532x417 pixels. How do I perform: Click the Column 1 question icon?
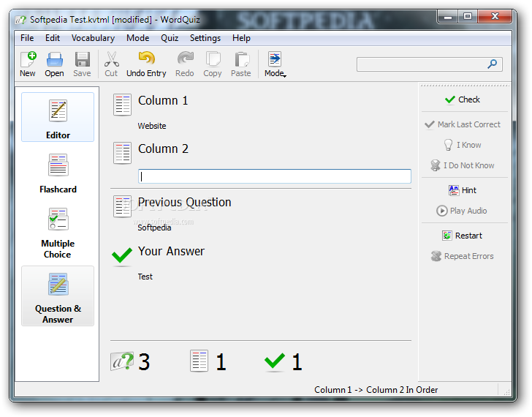(123, 105)
